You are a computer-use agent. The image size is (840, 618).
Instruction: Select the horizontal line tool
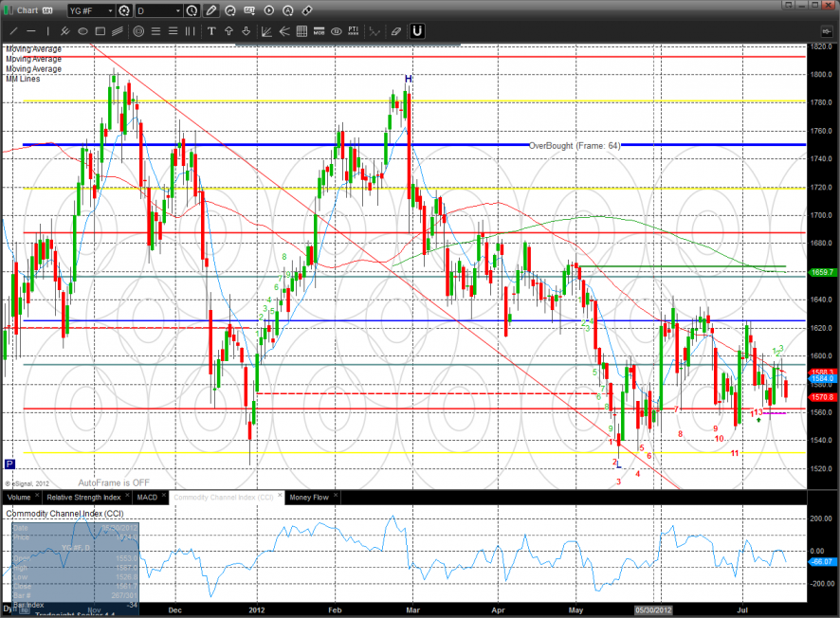click(31, 31)
